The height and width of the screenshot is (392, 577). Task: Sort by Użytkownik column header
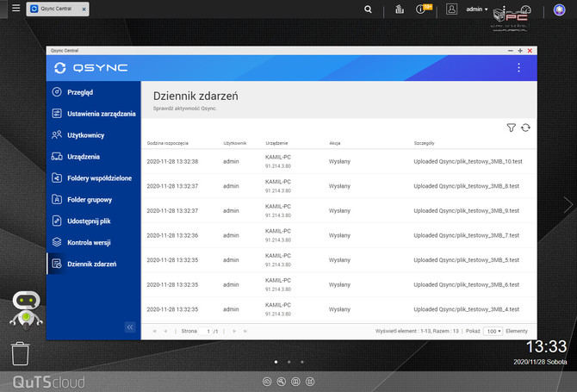point(235,143)
